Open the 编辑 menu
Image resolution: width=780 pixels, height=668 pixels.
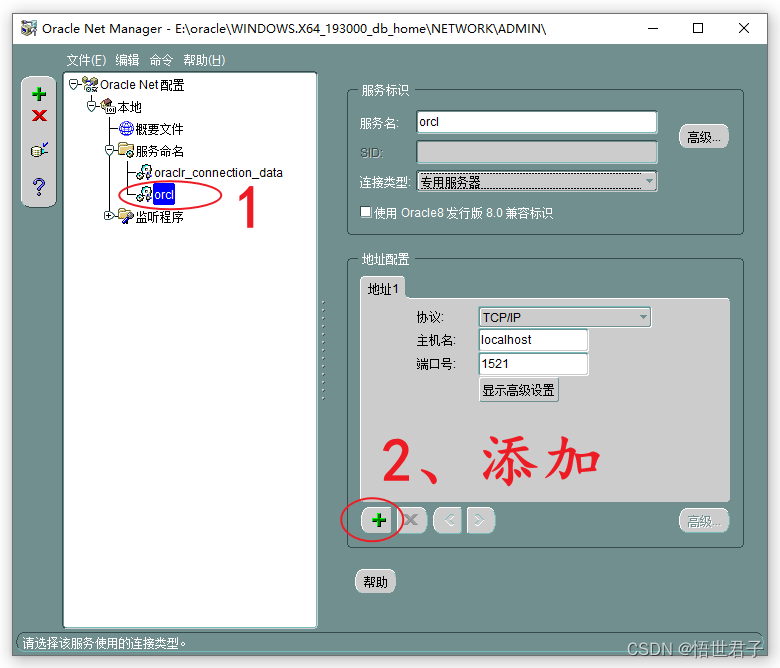click(x=127, y=60)
